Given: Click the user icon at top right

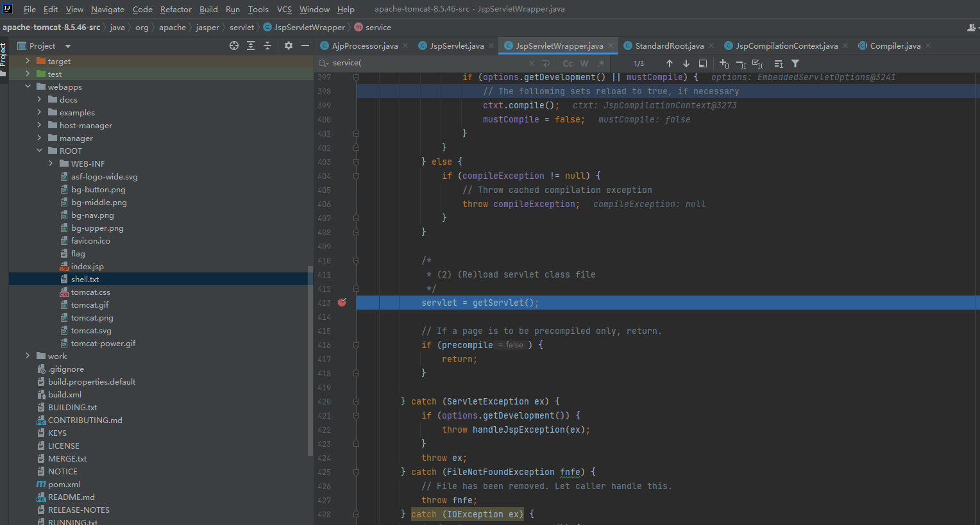Looking at the screenshot, I should point(972,28).
